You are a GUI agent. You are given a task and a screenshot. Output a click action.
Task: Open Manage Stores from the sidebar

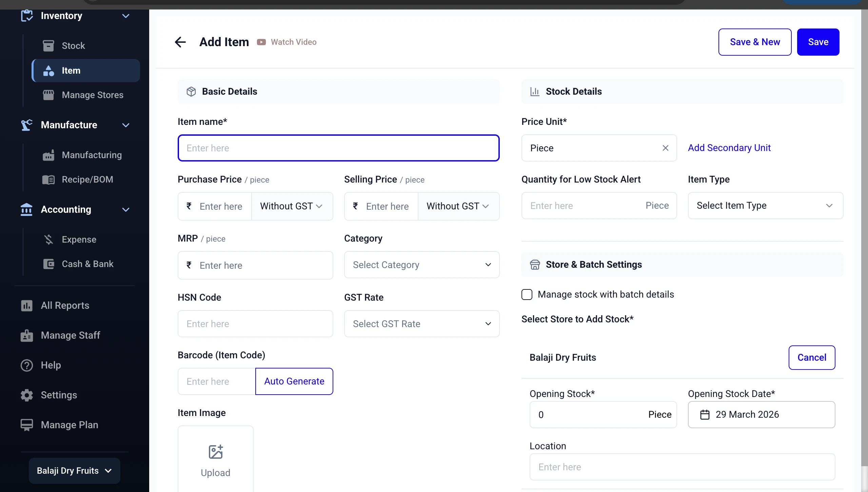49,95
